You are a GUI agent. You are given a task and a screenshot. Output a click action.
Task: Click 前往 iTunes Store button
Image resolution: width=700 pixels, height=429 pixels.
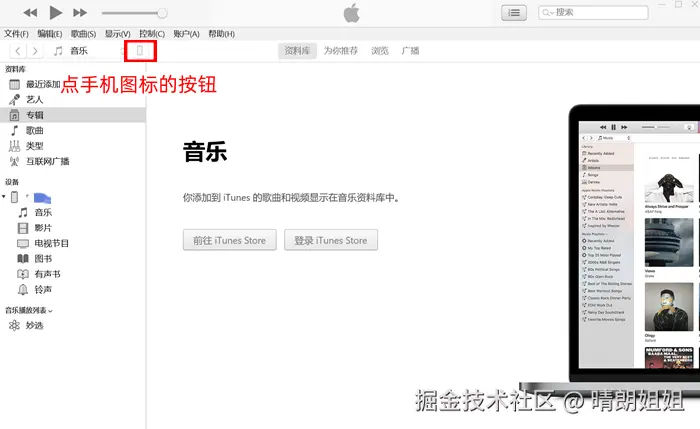[x=229, y=240]
